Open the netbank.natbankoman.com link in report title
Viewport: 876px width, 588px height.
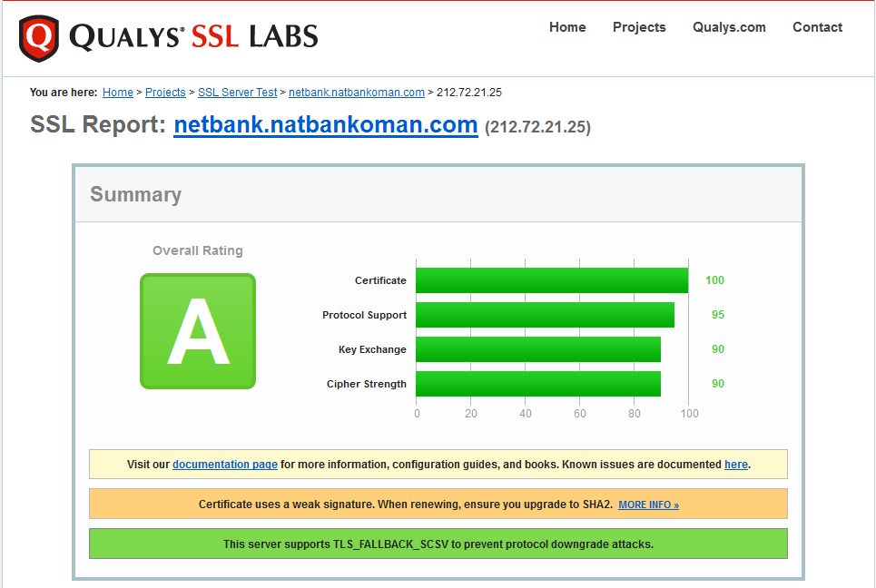click(x=326, y=124)
